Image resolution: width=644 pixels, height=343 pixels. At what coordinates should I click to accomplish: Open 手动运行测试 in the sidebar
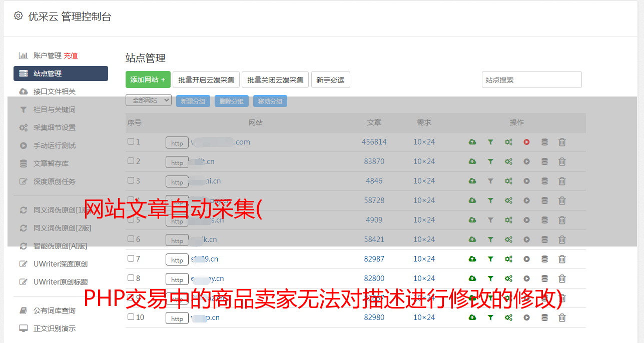(x=55, y=145)
